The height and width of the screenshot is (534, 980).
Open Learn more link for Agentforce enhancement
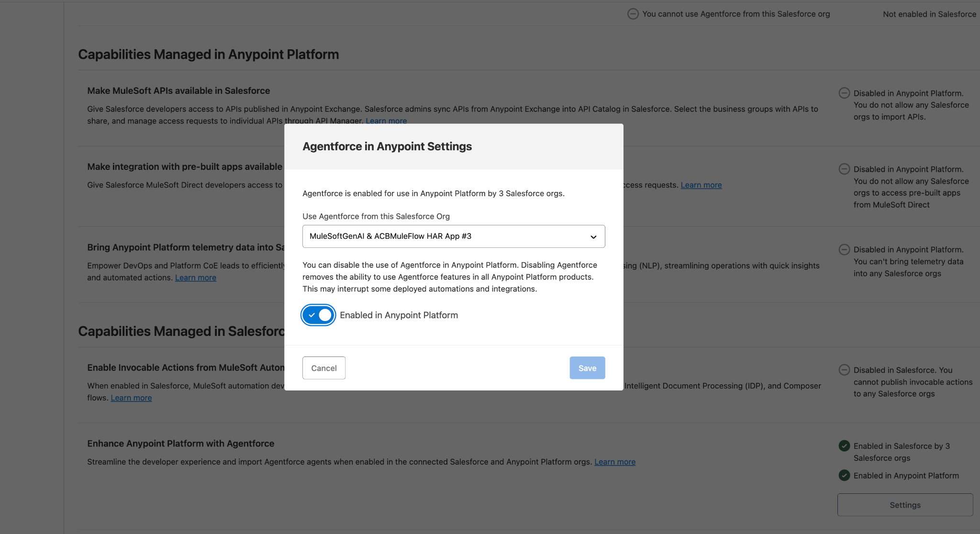[615, 462]
